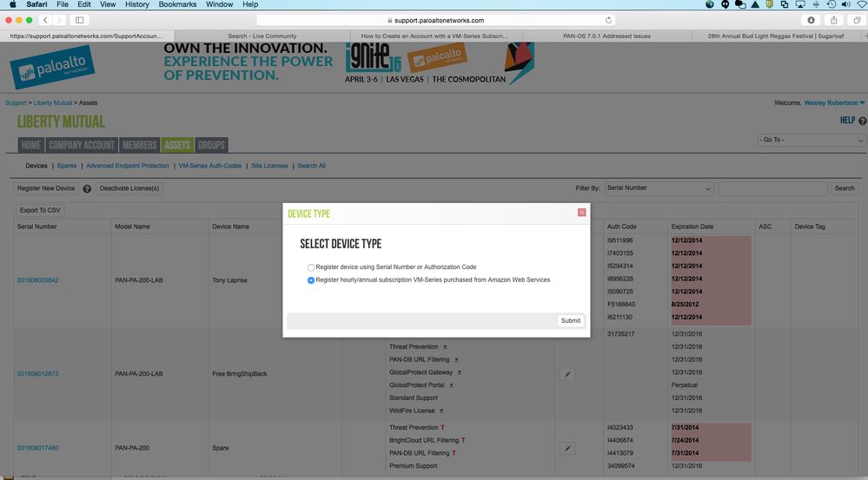Image resolution: width=868 pixels, height=480 pixels.
Task: Open the Go To dropdown
Action: [x=811, y=140]
